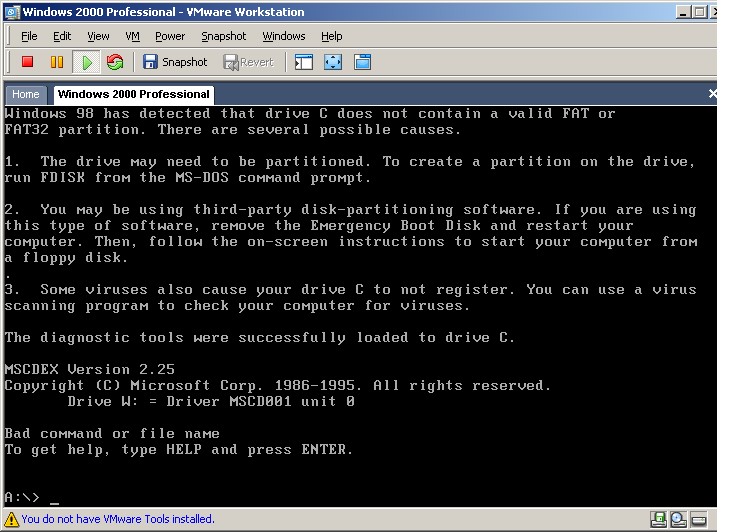Image resolution: width=731 pixels, height=532 pixels.
Task: Suspend the VM with the pause icon
Action: click(56, 62)
